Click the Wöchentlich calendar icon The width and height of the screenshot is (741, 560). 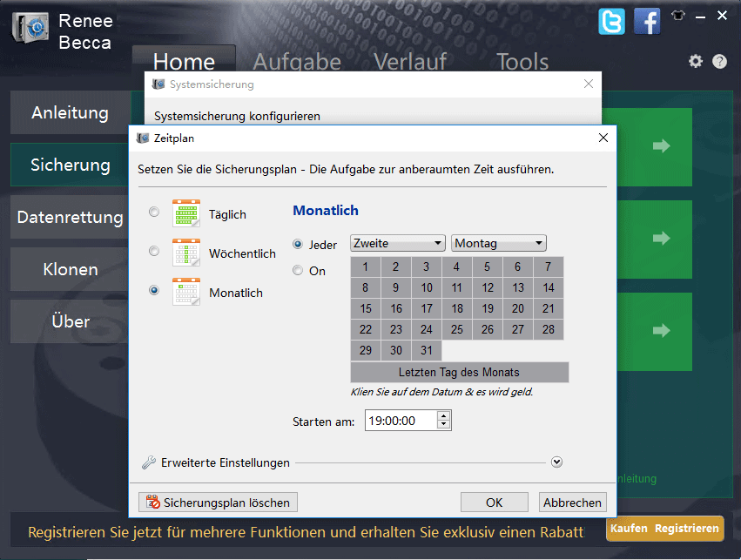[186, 253]
